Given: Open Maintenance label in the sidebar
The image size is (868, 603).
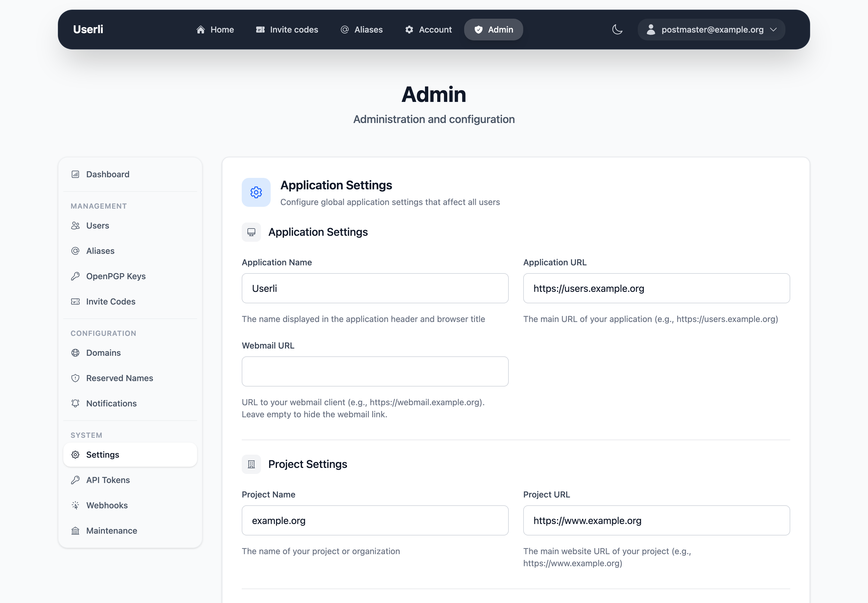Looking at the screenshot, I should tap(112, 530).
